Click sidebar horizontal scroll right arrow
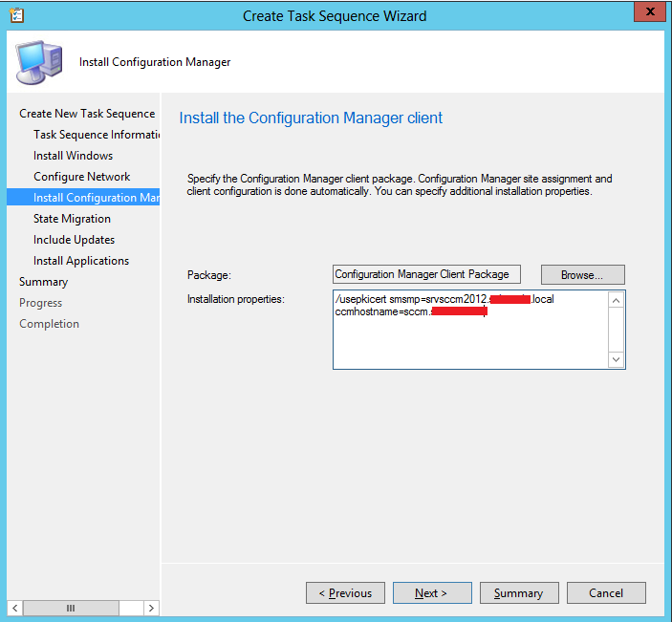The image size is (672, 622). (x=151, y=608)
